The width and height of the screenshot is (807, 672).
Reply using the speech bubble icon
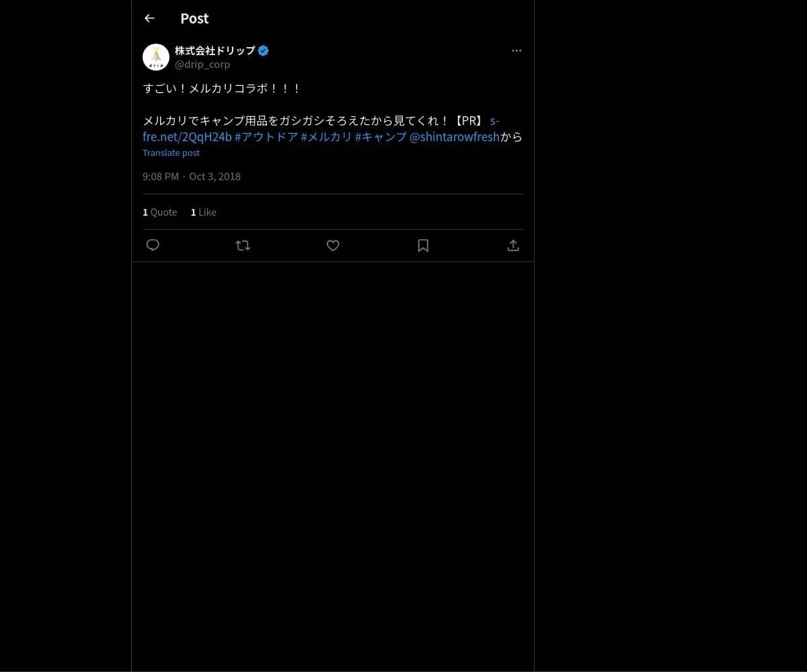point(153,245)
